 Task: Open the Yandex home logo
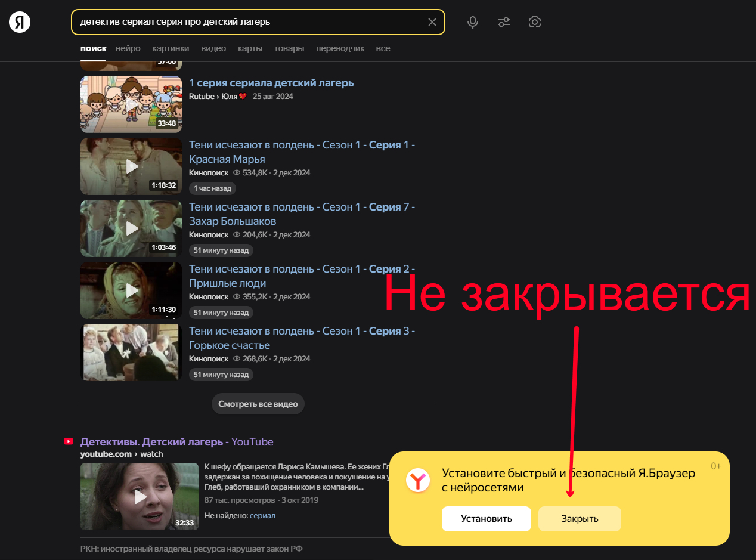(x=20, y=22)
